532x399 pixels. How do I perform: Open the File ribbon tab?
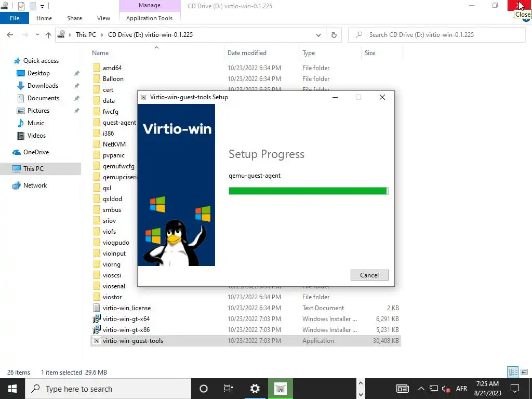click(15, 18)
